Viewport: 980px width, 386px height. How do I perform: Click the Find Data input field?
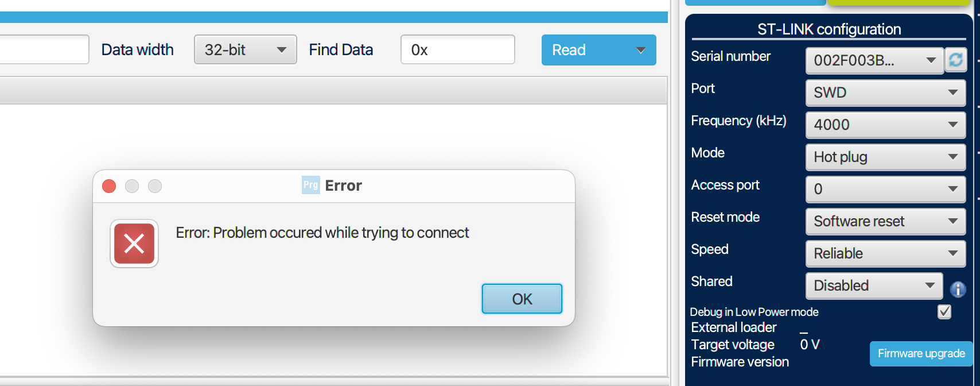457,50
